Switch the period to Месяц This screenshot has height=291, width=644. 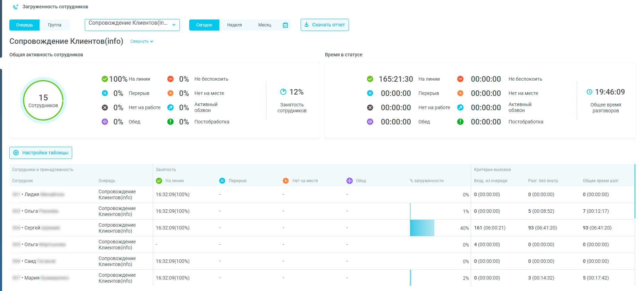click(x=265, y=25)
